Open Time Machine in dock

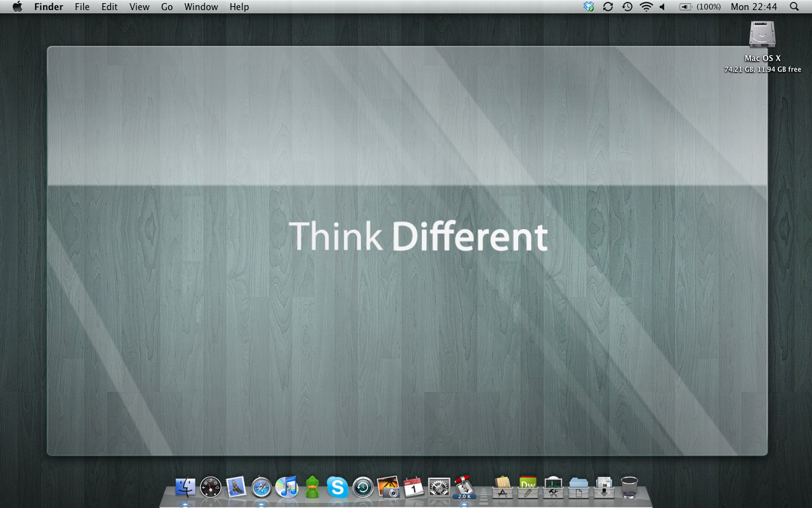(x=363, y=488)
